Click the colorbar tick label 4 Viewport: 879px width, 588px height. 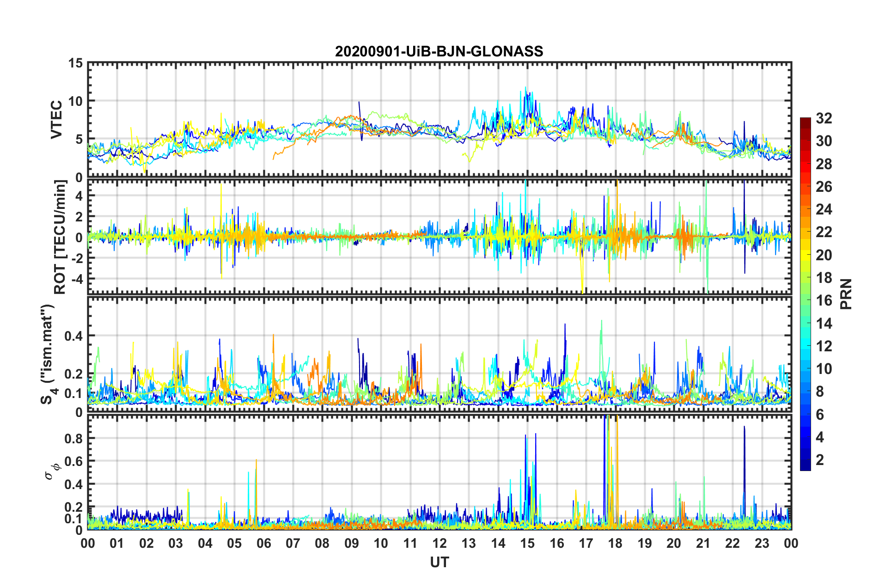(819, 437)
